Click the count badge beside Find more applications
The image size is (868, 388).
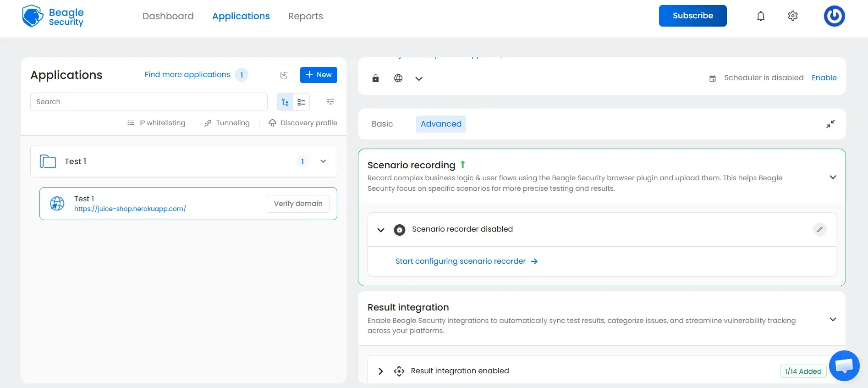[x=242, y=75]
